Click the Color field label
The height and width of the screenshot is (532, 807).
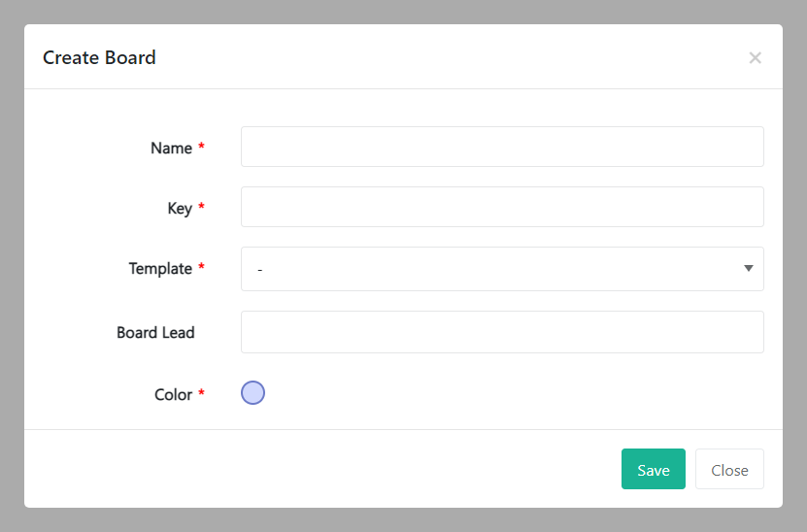coord(173,395)
